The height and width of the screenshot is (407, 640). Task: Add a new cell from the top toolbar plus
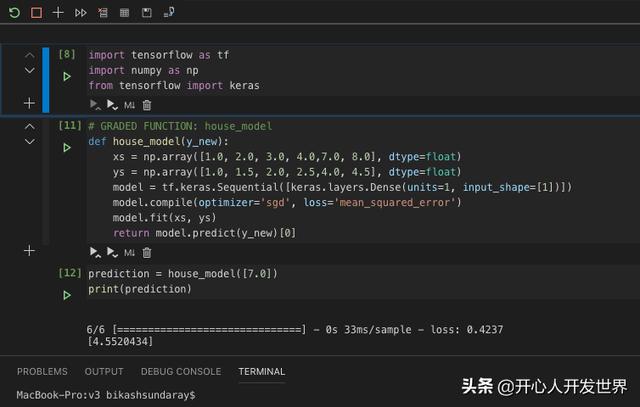[58, 13]
